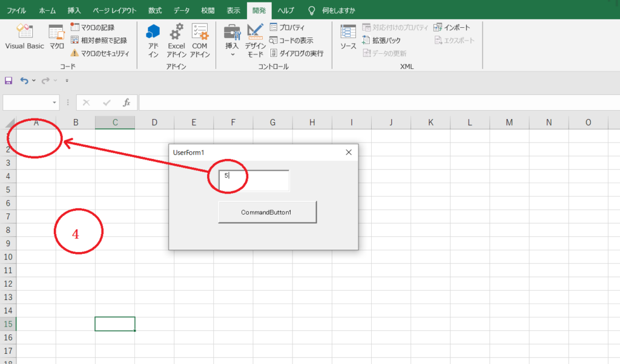
Task: Toggle デザインモード design mode
Action: 255,41
